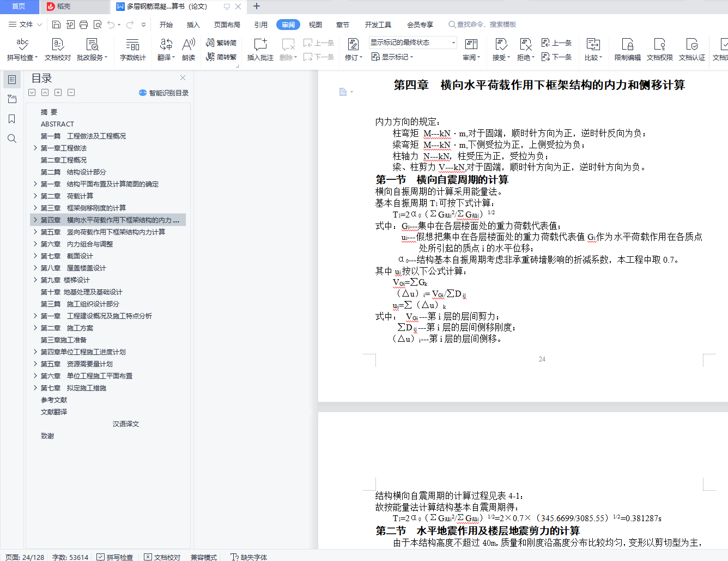Go to 致谢 in the outline
Viewport: 728px width, 561px height.
coord(47,436)
